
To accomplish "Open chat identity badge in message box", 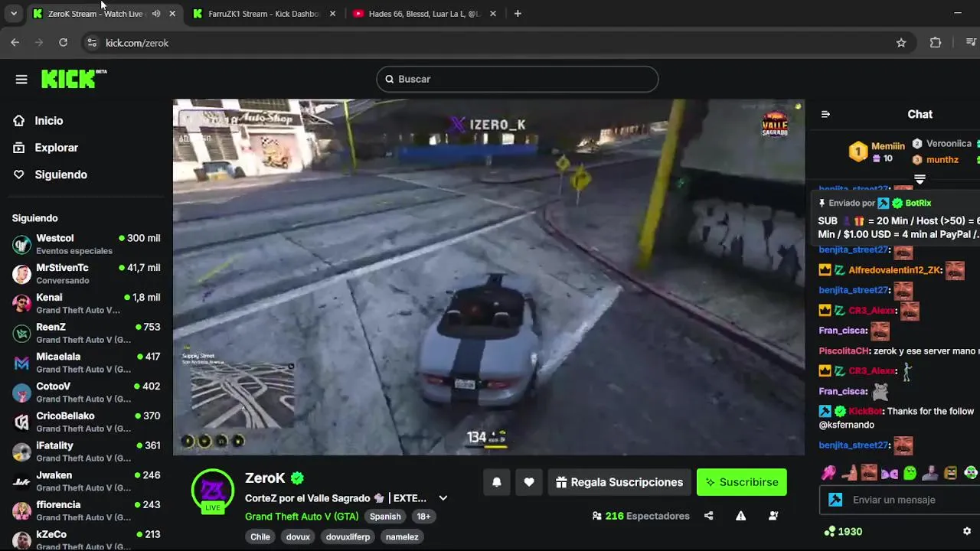I will tap(835, 500).
